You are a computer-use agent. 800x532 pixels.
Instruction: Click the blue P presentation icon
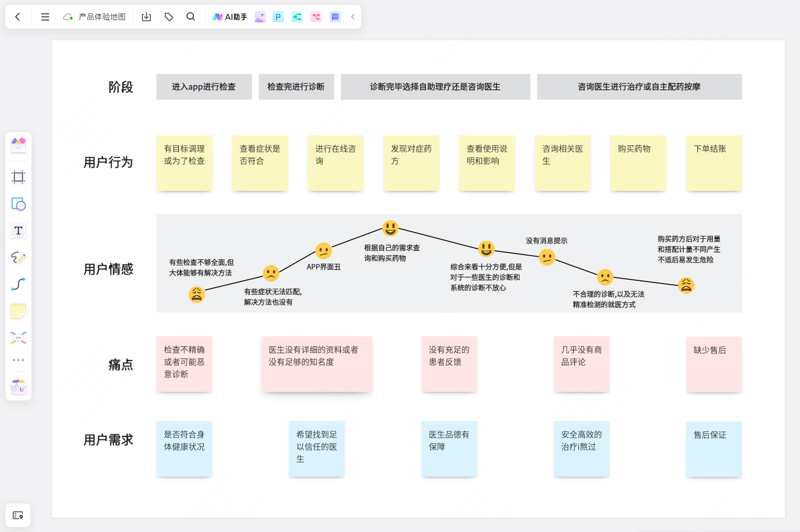point(278,17)
